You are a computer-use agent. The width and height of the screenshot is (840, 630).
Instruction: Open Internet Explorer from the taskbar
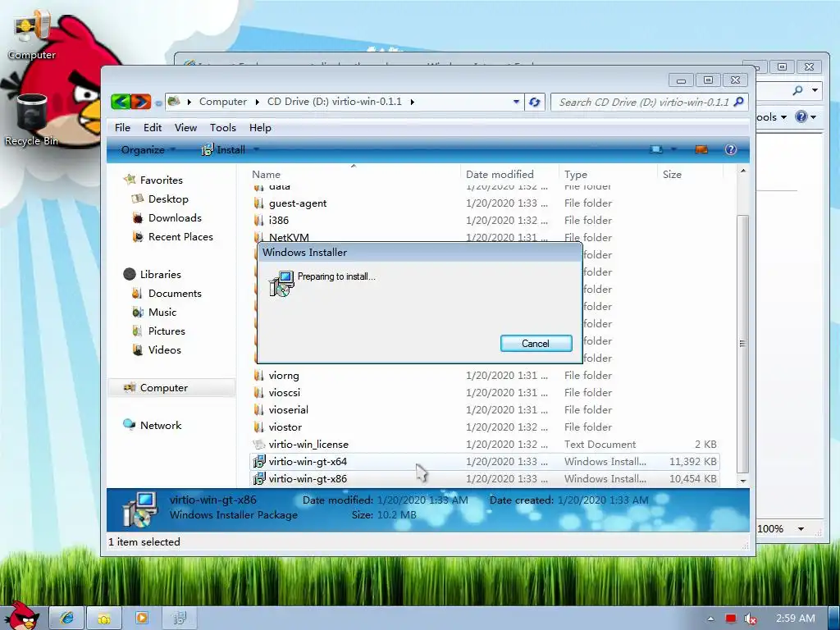pyautogui.click(x=67, y=619)
